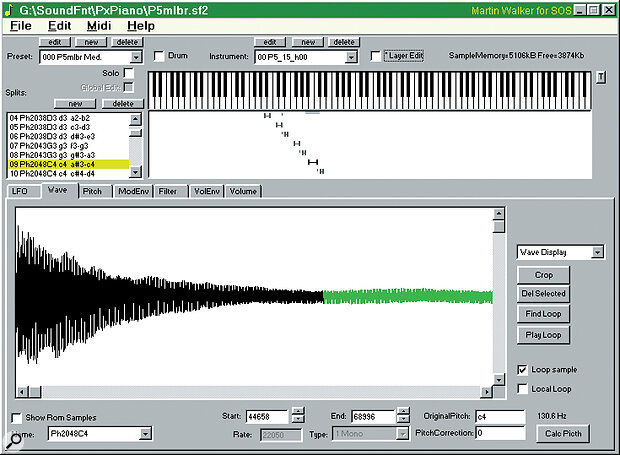This screenshot has width=620, height=455.
Task: Switch to the VolEnv tab
Action: click(207, 190)
